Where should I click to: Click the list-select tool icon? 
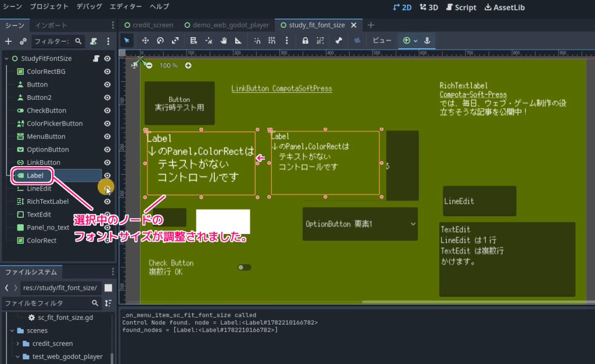point(193,41)
